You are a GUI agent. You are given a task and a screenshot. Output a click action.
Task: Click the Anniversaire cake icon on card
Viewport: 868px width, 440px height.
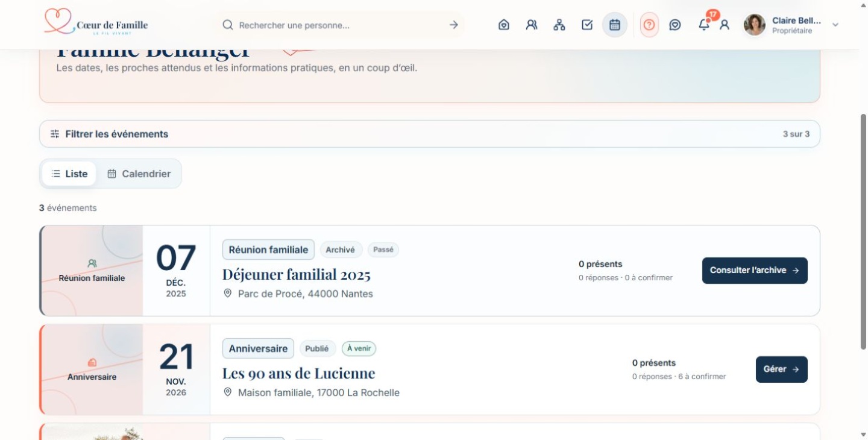coord(92,362)
